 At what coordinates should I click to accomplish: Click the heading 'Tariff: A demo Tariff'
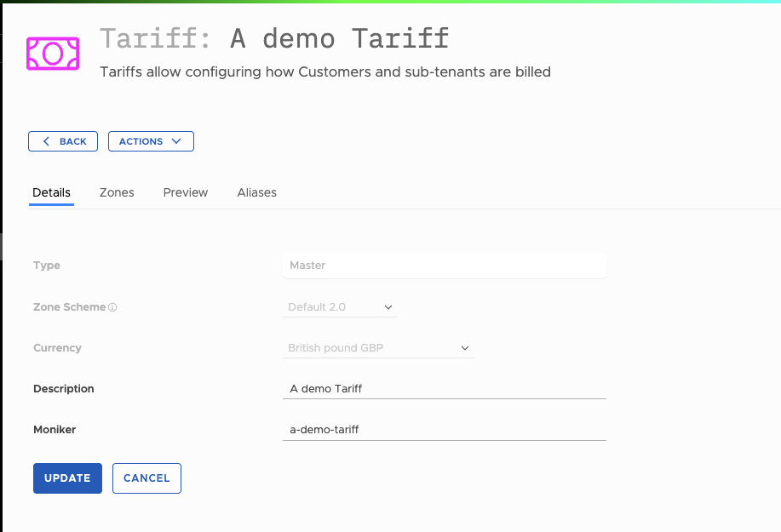click(274, 38)
